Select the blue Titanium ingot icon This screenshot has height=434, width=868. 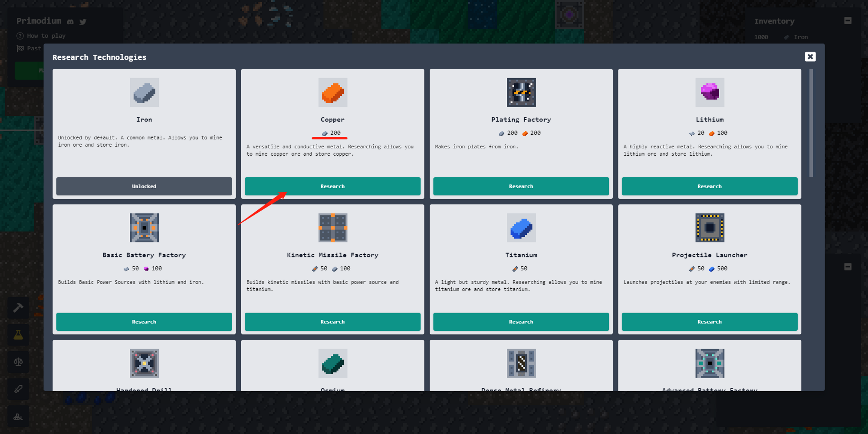[x=521, y=228]
